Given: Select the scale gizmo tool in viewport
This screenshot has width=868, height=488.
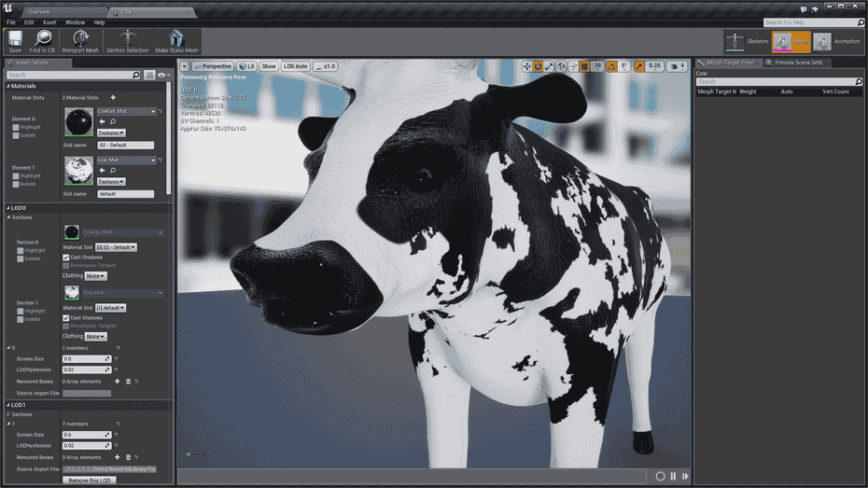Looking at the screenshot, I should click(x=549, y=66).
